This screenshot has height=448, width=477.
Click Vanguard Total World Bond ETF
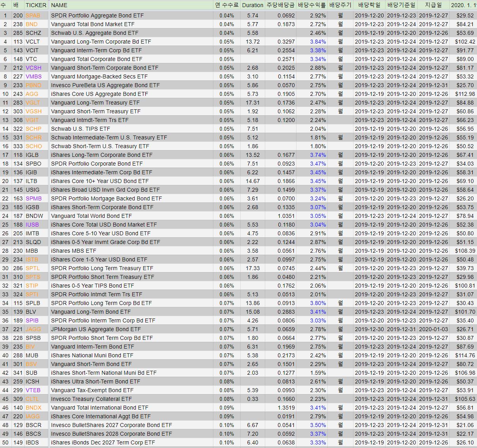(x=91, y=216)
